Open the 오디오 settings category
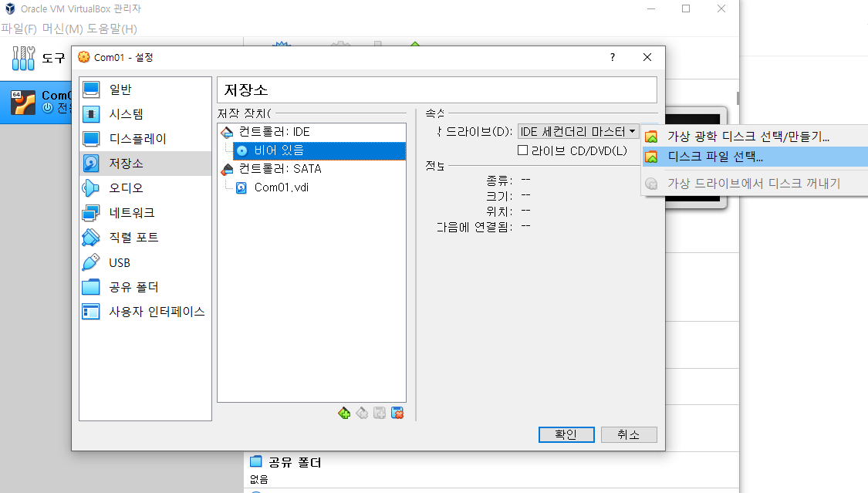This screenshot has width=868, height=493. click(x=145, y=188)
